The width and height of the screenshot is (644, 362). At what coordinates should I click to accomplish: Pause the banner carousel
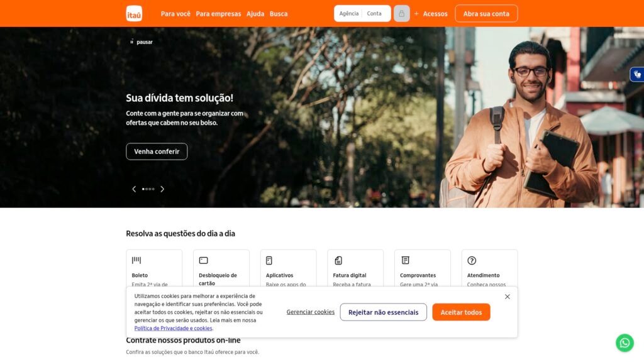point(142,42)
